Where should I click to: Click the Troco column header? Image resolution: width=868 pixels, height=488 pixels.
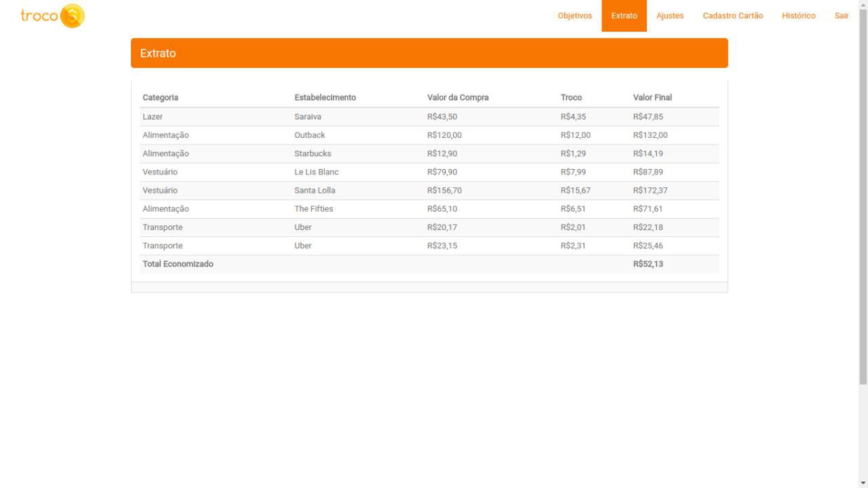point(571,98)
